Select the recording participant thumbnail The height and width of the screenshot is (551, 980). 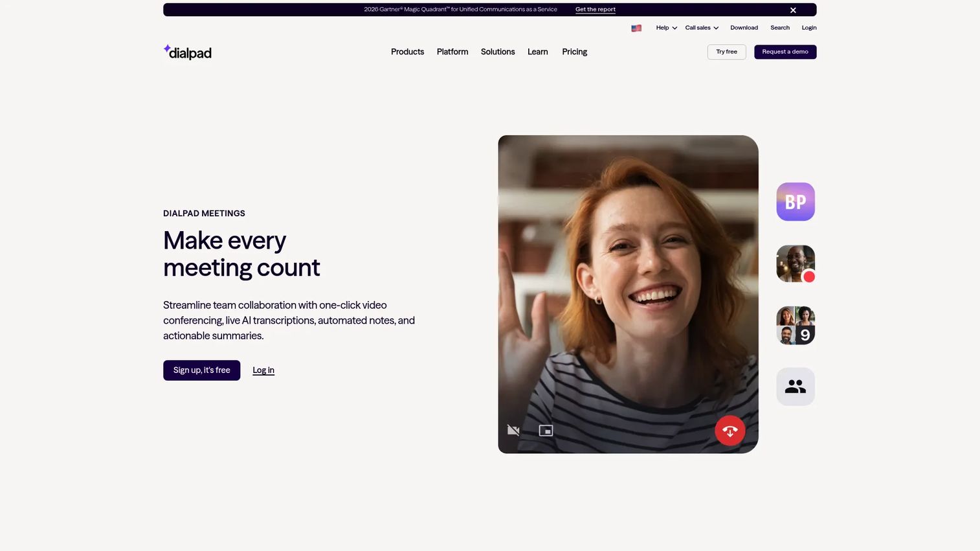[x=796, y=264]
